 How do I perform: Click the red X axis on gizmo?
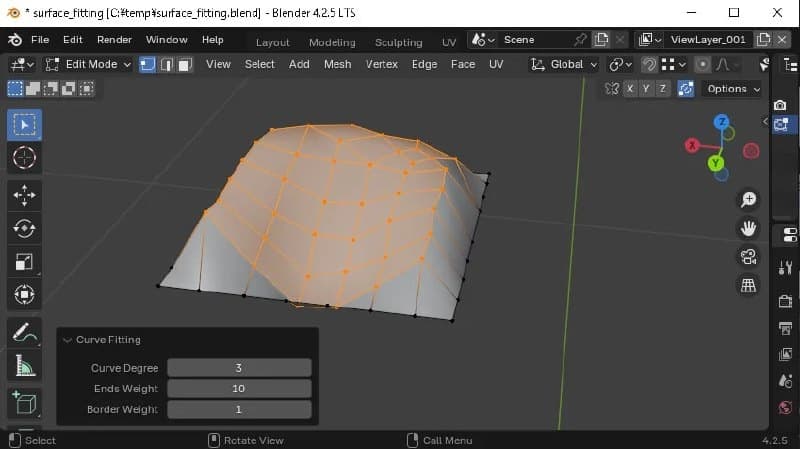click(692, 146)
